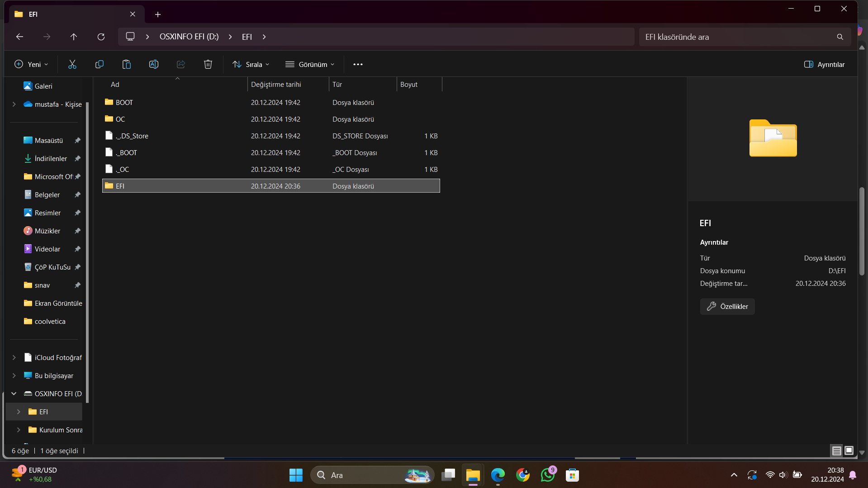Click the Rename icon in toolbar
Screen dimensions: 868x488
154,64
